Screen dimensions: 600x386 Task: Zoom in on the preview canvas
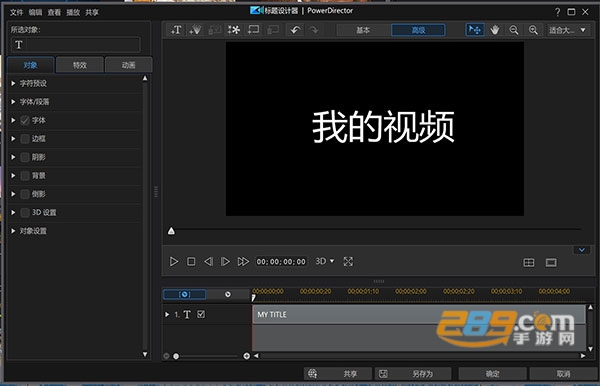tap(533, 30)
